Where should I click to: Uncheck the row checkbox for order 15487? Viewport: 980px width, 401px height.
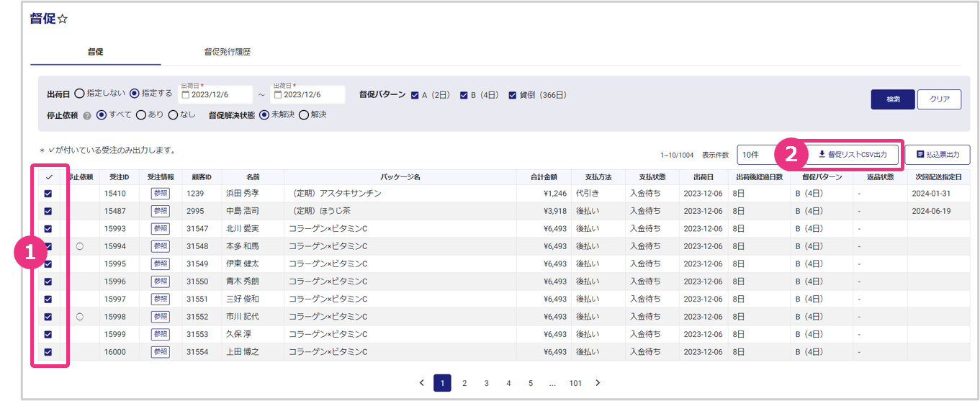(48, 211)
